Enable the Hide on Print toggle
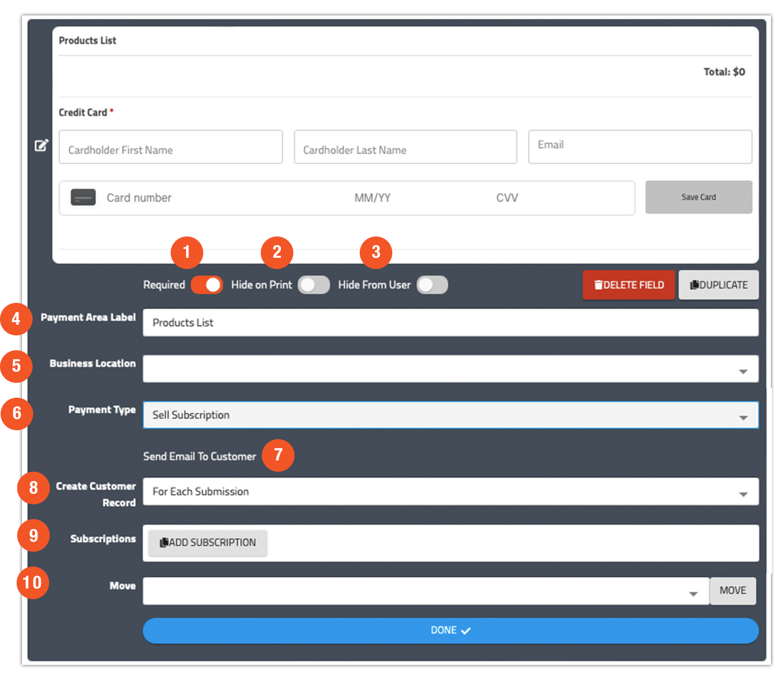Viewport: 784px width, 675px height. click(x=314, y=285)
